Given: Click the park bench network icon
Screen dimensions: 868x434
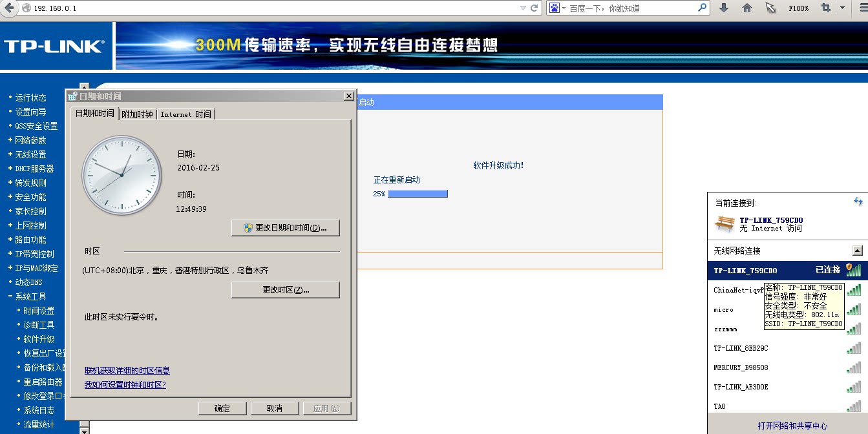Looking at the screenshot, I should click(725, 223).
